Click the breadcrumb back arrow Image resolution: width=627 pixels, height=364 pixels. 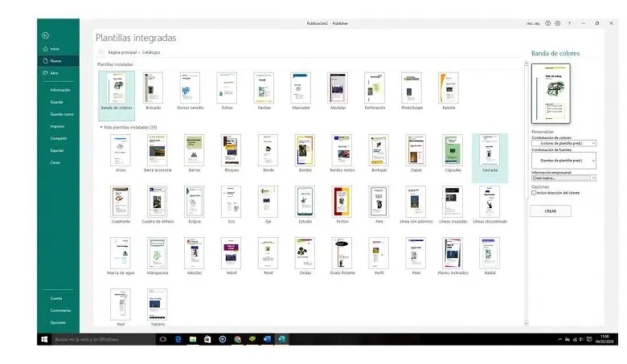coord(100,52)
